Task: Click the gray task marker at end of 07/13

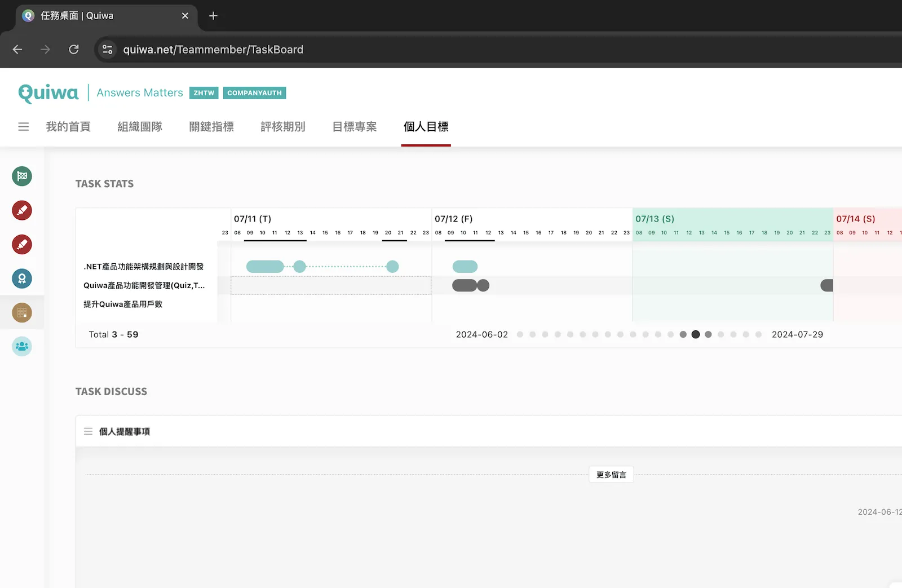Action: [x=827, y=285]
